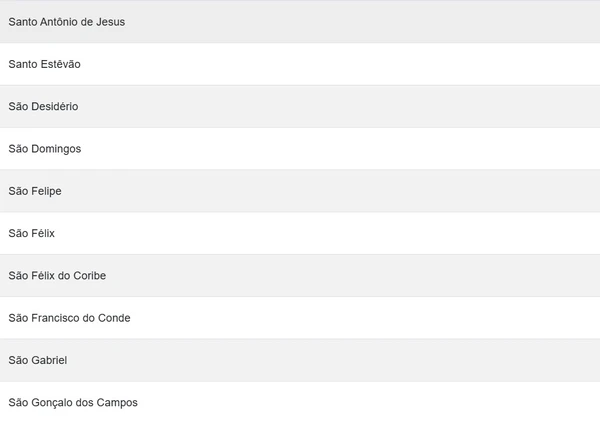Choose São Félix do Coribe
This screenshot has height=421, width=600.
click(57, 275)
